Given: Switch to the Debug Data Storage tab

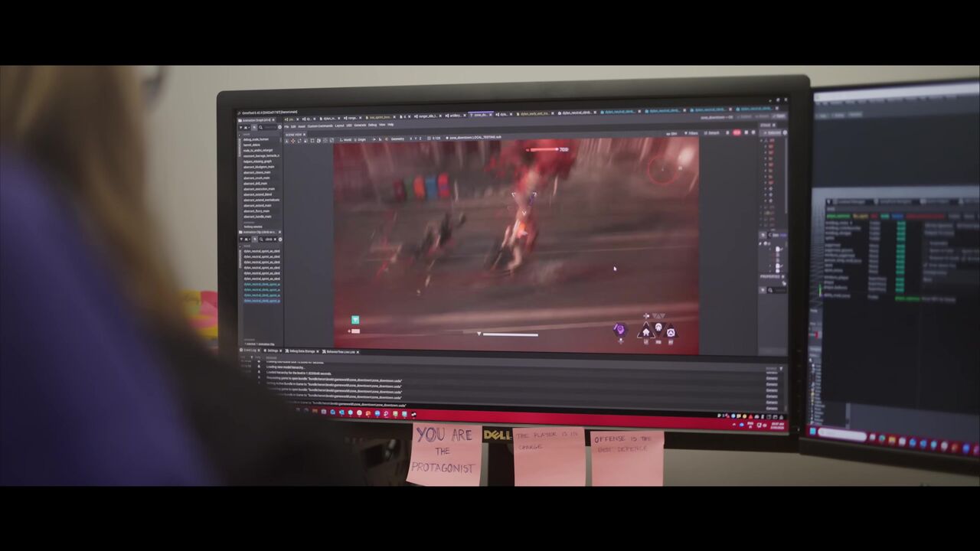Looking at the screenshot, I should click(303, 351).
